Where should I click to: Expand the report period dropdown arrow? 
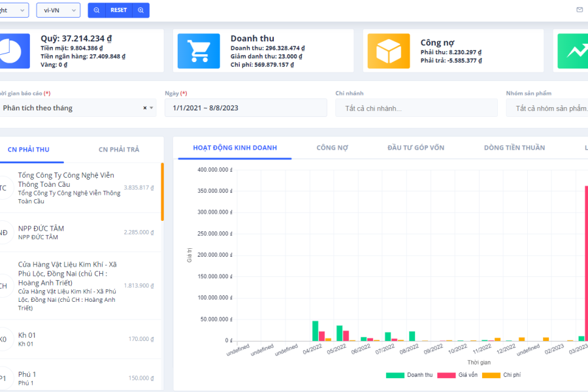click(x=152, y=108)
